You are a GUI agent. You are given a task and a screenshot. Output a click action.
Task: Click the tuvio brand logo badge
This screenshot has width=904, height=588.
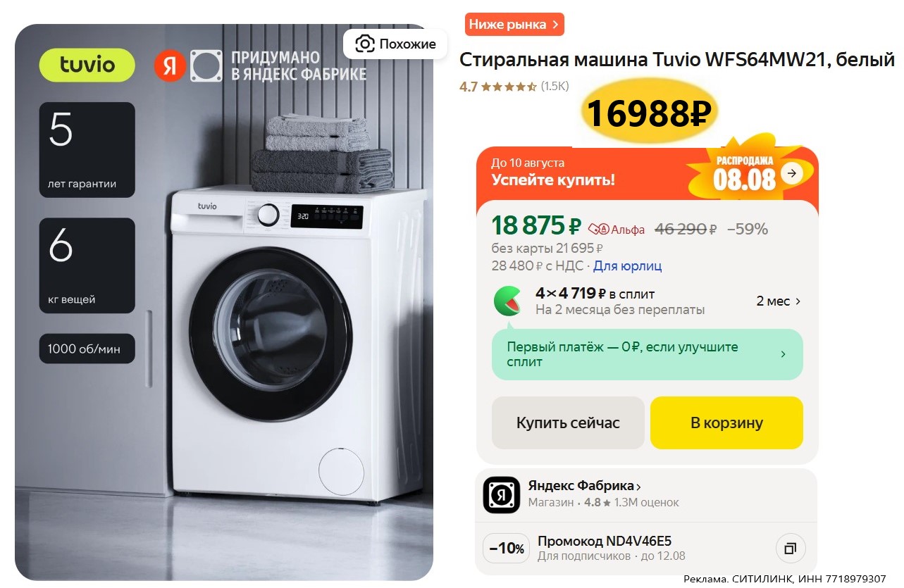pos(87,65)
